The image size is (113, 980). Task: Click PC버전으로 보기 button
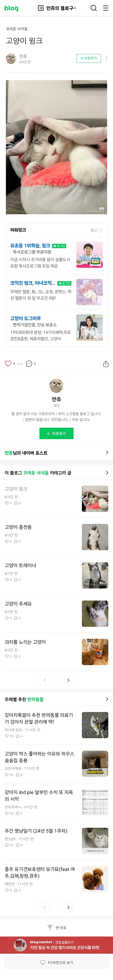(56, 962)
